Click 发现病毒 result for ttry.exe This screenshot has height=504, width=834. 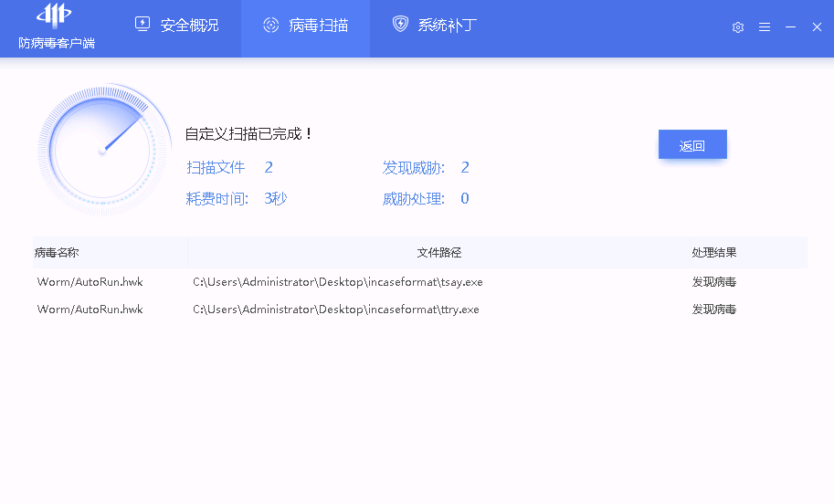[714, 310]
